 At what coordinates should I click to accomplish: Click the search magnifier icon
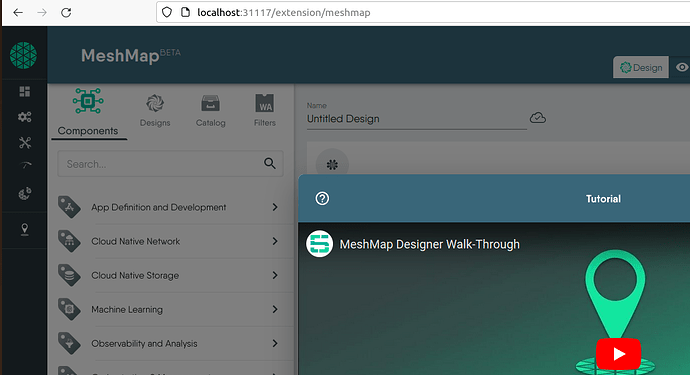(270, 164)
